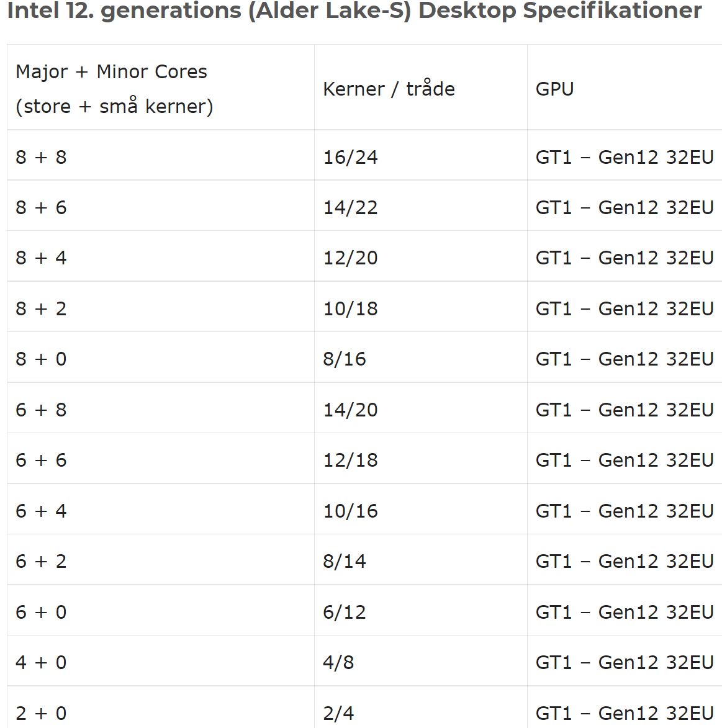The width and height of the screenshot is (722, 728).
Task: Click the 12/20 threads cell
Action: pos(421,256)
